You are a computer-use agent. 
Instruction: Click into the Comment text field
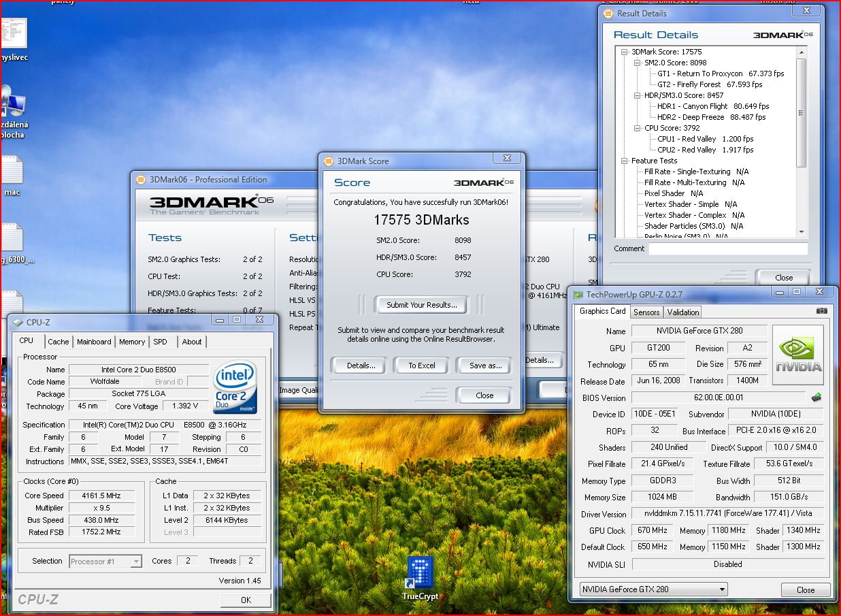(x=727, y=249)
